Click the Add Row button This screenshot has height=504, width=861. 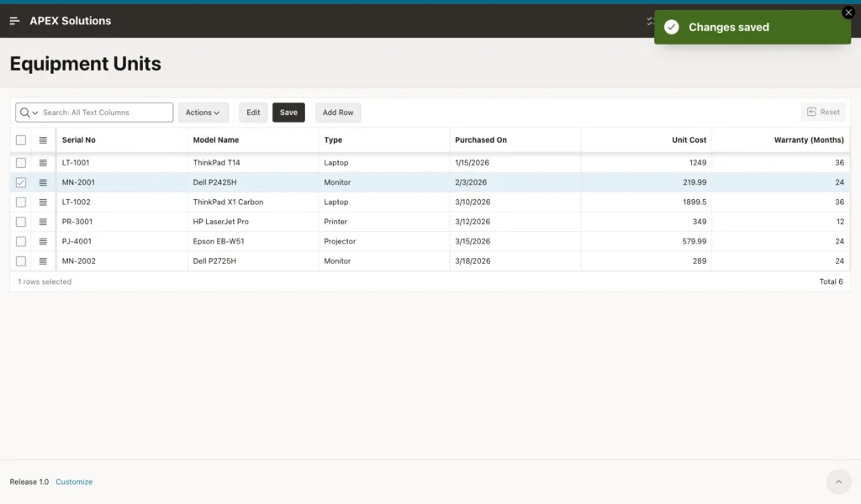tap(338, 113)
